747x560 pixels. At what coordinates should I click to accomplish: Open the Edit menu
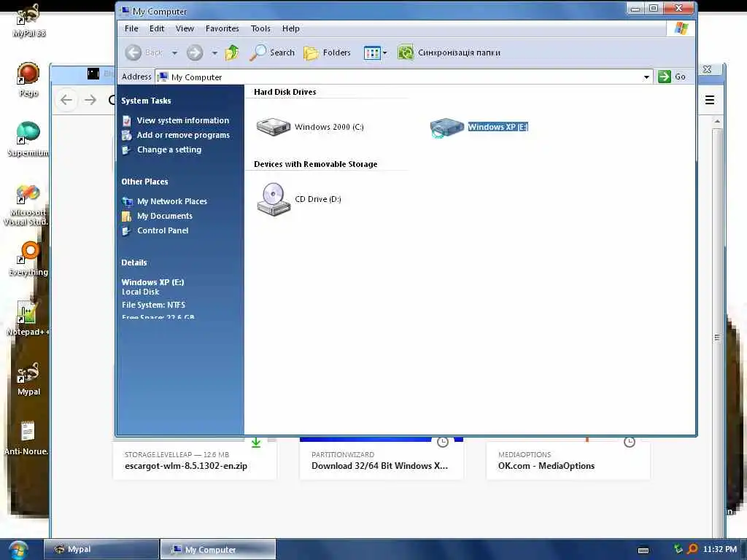(157, 28)
